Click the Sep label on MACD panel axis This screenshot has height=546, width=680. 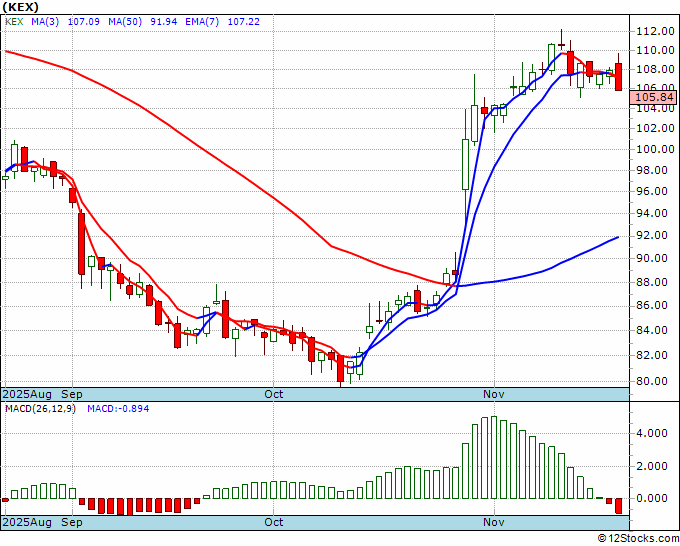pos(72,522)
